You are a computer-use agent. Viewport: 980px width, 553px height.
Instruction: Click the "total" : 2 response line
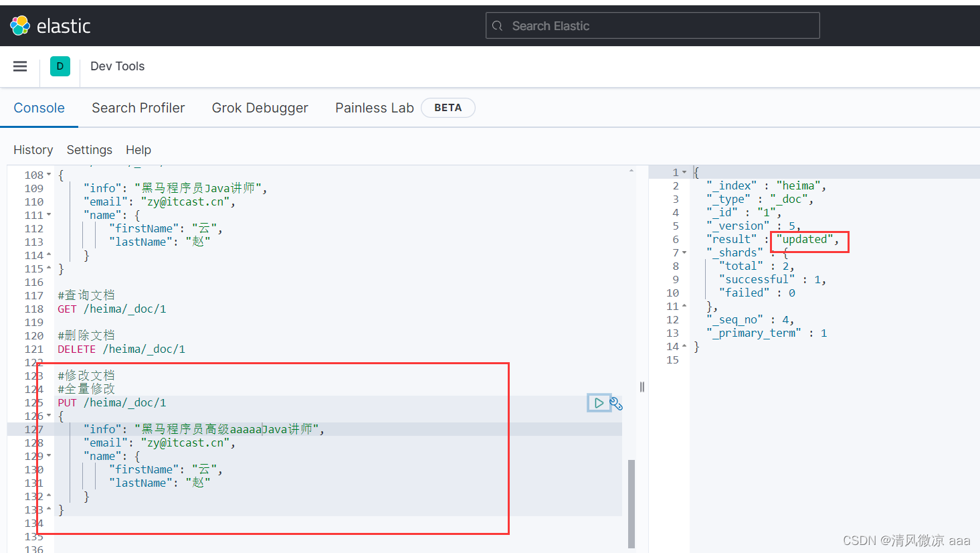coord(757,266)
